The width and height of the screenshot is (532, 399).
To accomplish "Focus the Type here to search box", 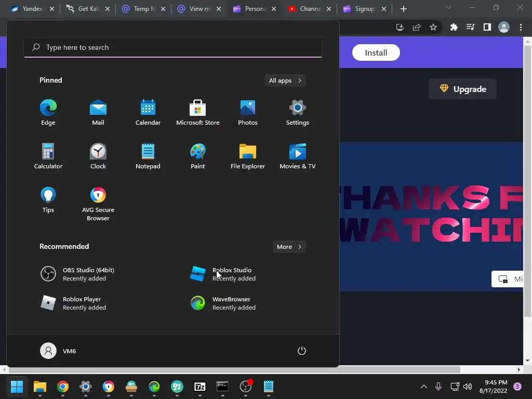I will (x=173, y=47).
